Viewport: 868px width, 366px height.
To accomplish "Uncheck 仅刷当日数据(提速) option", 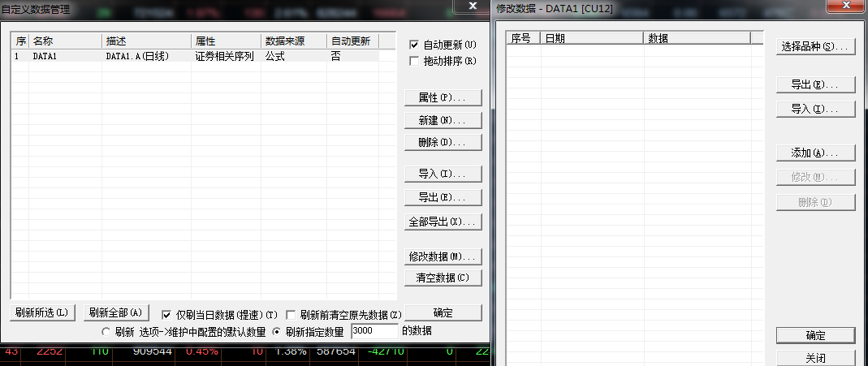I will coord(166,314).
